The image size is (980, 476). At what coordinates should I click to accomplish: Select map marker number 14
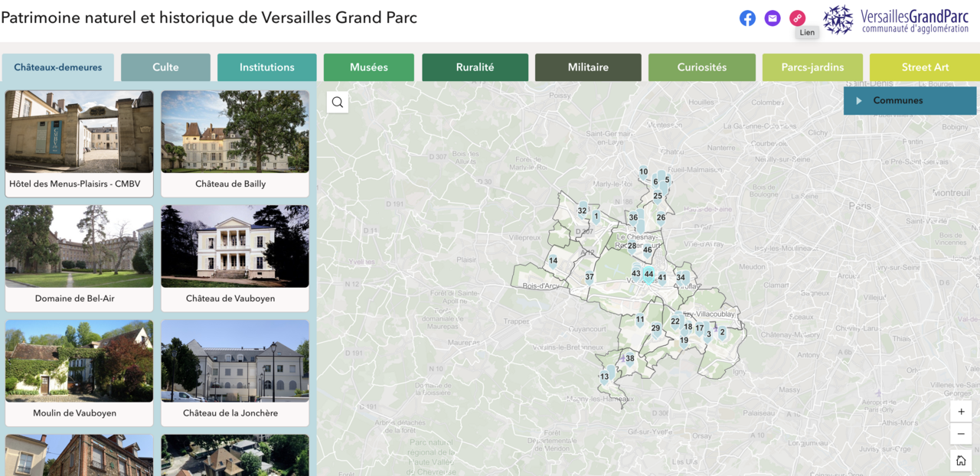pos(553,261)
